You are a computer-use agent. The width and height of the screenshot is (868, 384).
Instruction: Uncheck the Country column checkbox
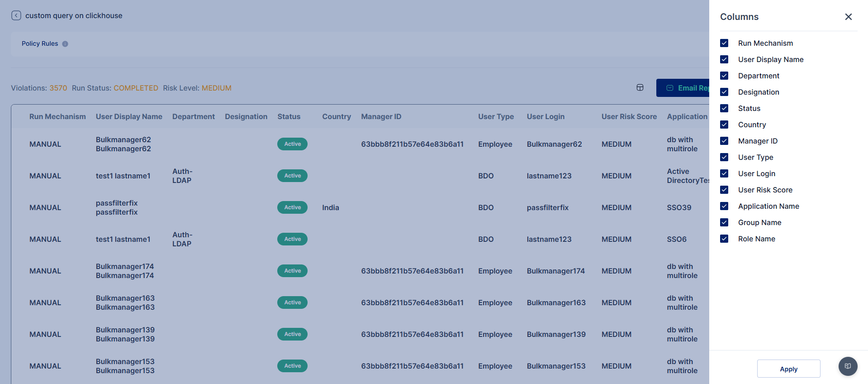(724, 125)
